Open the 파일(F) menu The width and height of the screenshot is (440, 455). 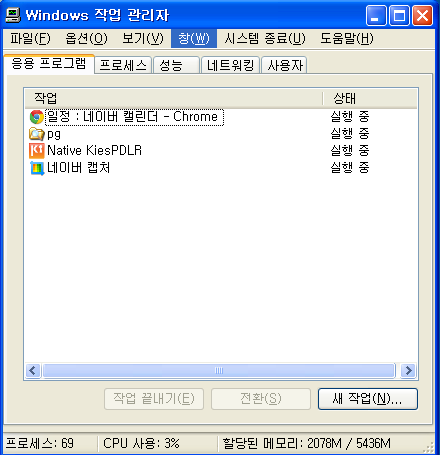point(30,38)
